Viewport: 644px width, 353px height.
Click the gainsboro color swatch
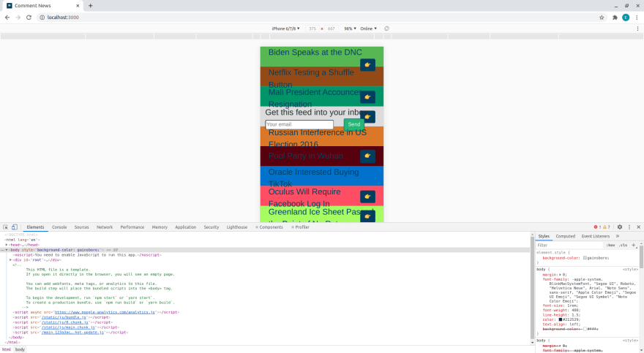(585, 258)
